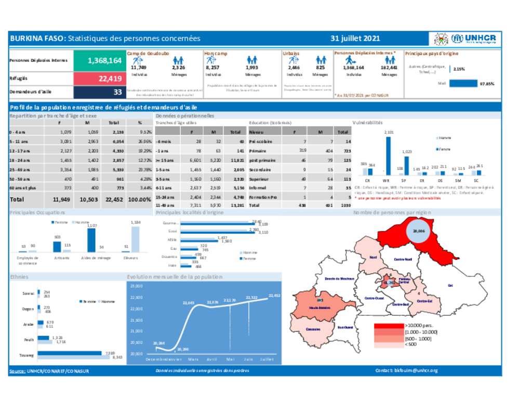
Task: Click the households icon above 182,441 Ménages
Action: tap(390, 60)
